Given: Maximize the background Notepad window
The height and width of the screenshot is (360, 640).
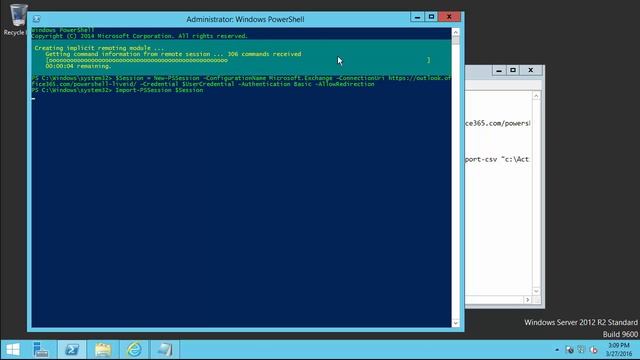Looking at the screenshot, I should pyautogui.click(x=513, y=70).
